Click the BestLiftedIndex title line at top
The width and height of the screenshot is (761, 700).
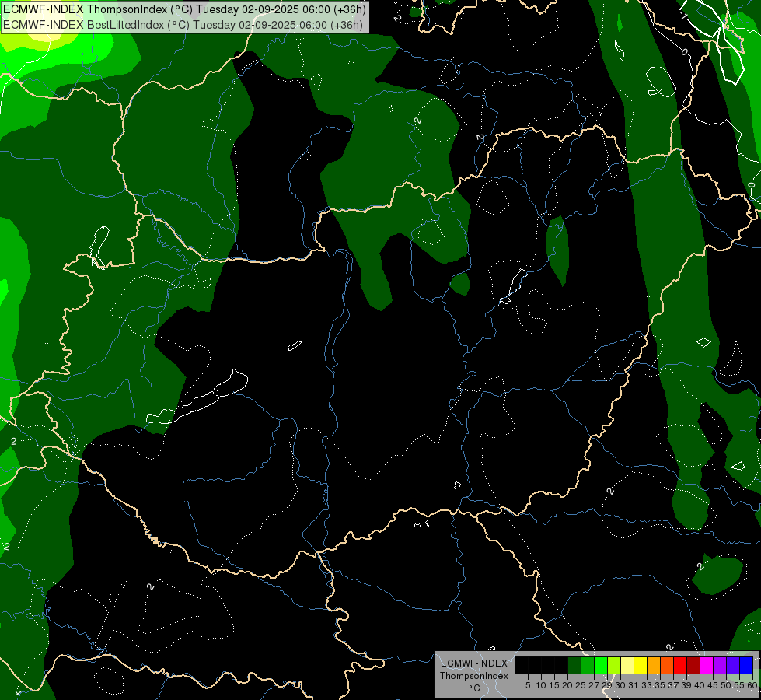coord(183,24)
